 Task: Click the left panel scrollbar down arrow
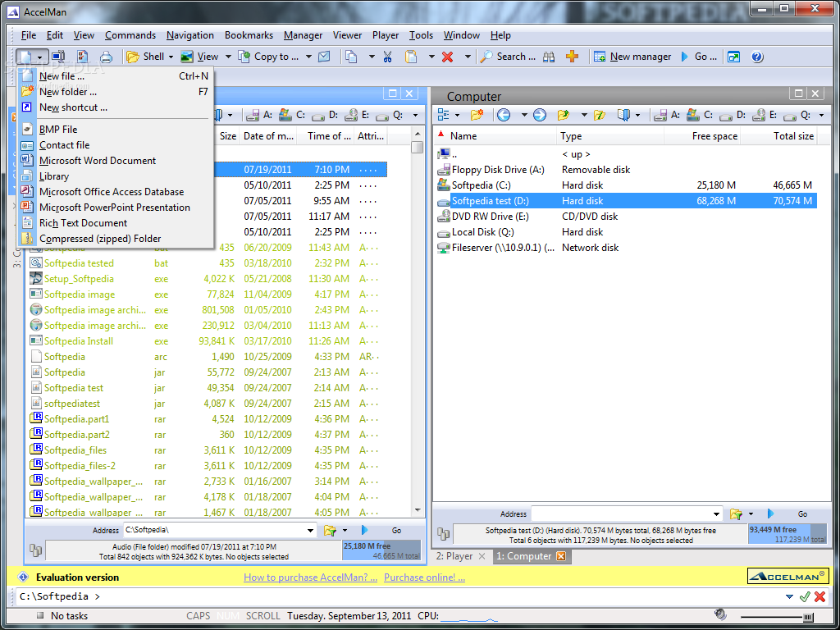click(418, 510)
